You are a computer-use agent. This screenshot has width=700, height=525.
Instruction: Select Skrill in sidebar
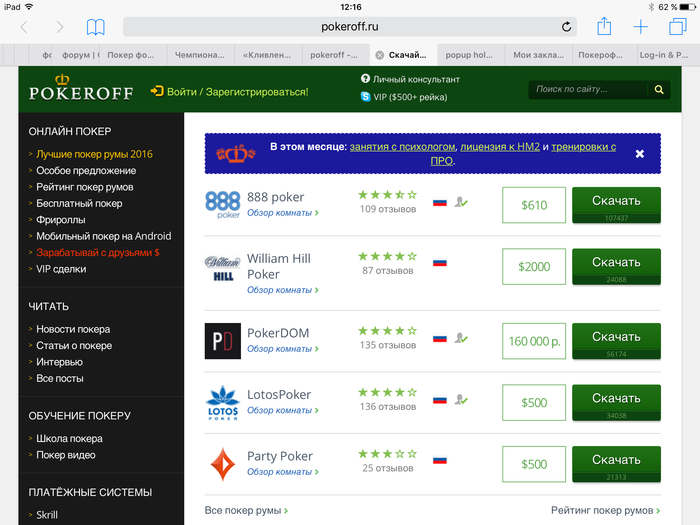(x=47, y=515)
